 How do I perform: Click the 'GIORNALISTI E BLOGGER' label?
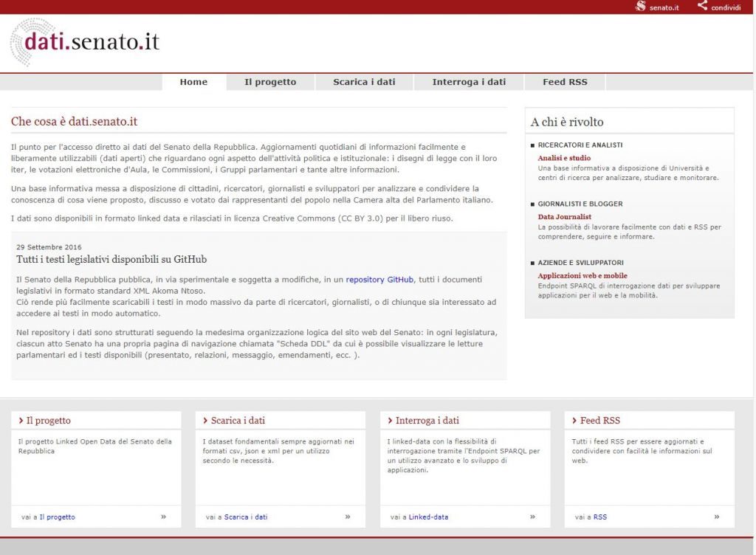580,204
